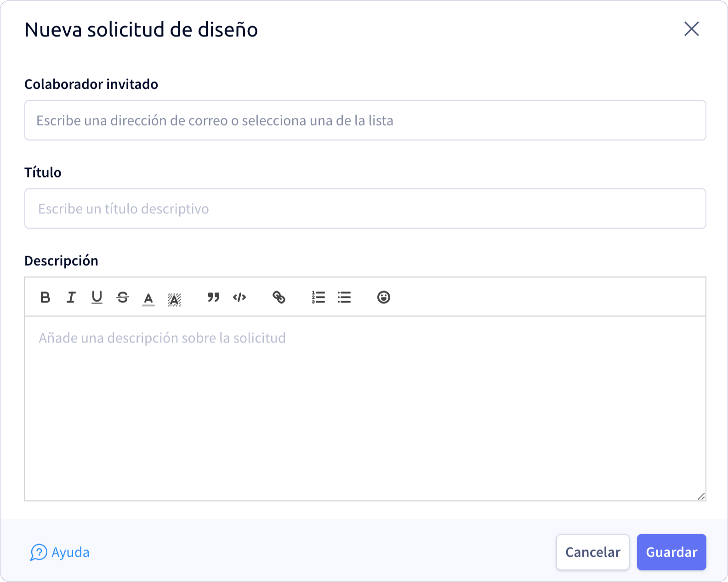Click the Guardar button
The image size is (728, 582).
[671, 552]
